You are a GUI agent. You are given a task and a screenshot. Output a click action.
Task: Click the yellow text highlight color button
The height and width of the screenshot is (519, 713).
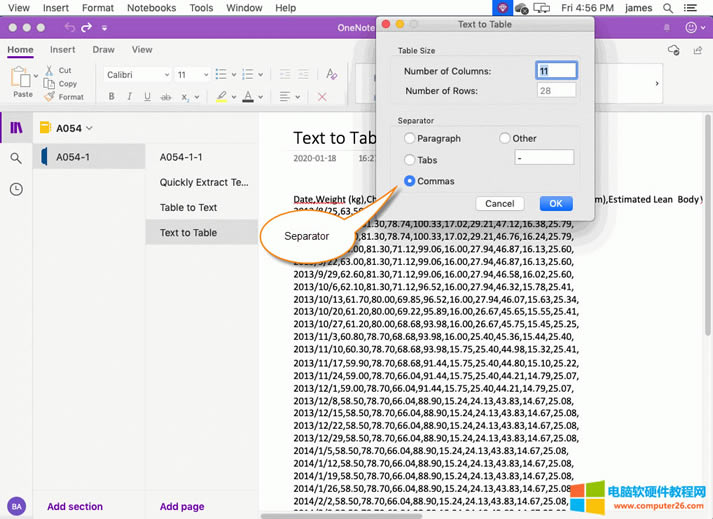click(x=222, y=97)
